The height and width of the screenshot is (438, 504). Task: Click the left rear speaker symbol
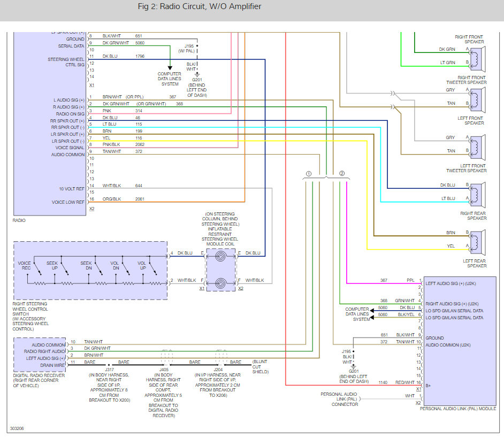(477, 242)
